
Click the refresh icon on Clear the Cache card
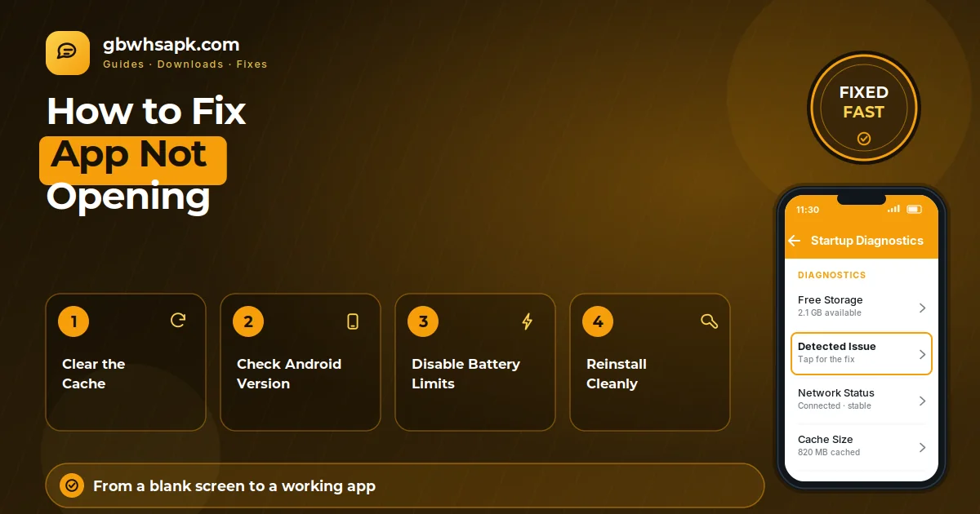178,321
